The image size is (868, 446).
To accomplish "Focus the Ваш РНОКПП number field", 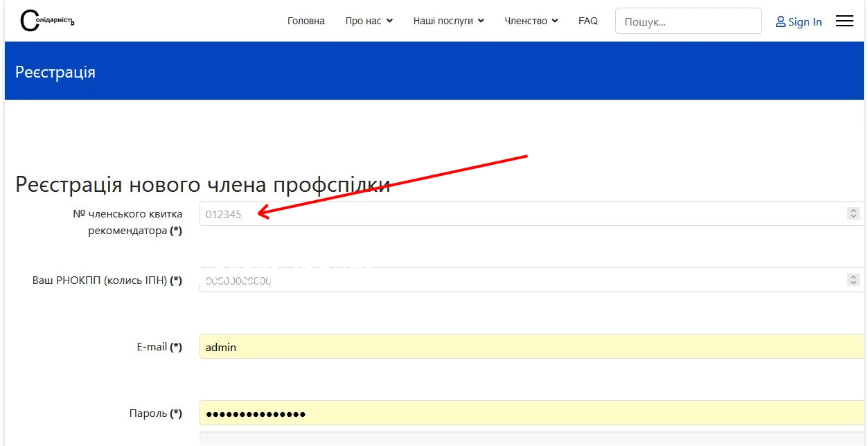I will coord(531,280).
